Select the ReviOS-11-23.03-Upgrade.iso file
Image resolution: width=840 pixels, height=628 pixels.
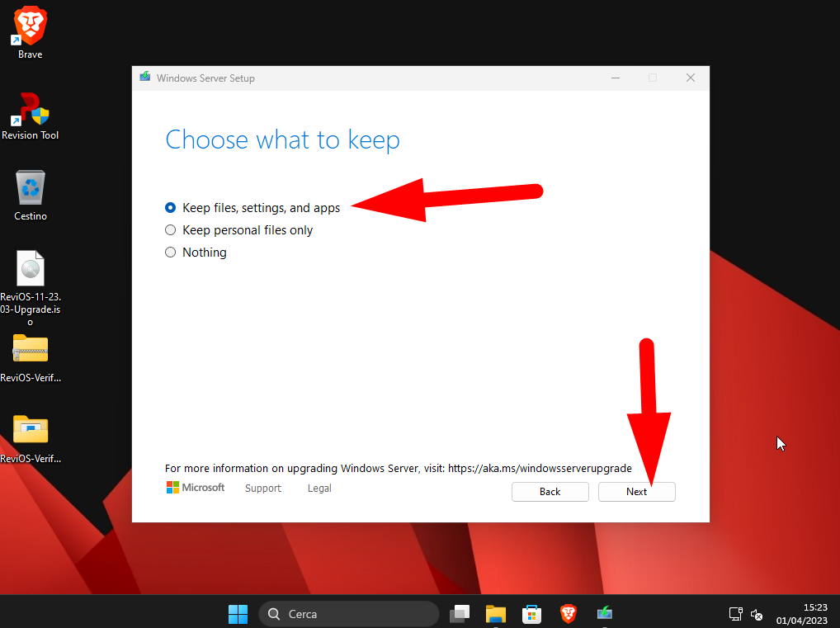coord(31,288)
